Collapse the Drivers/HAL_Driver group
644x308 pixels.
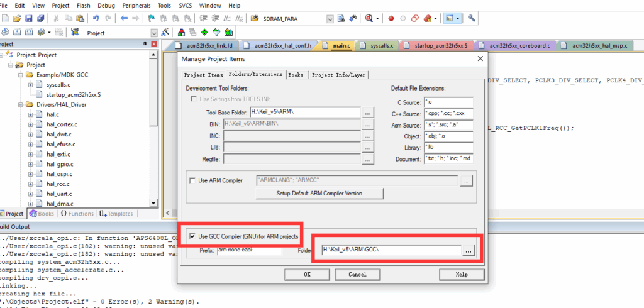(x=21, y=105)
